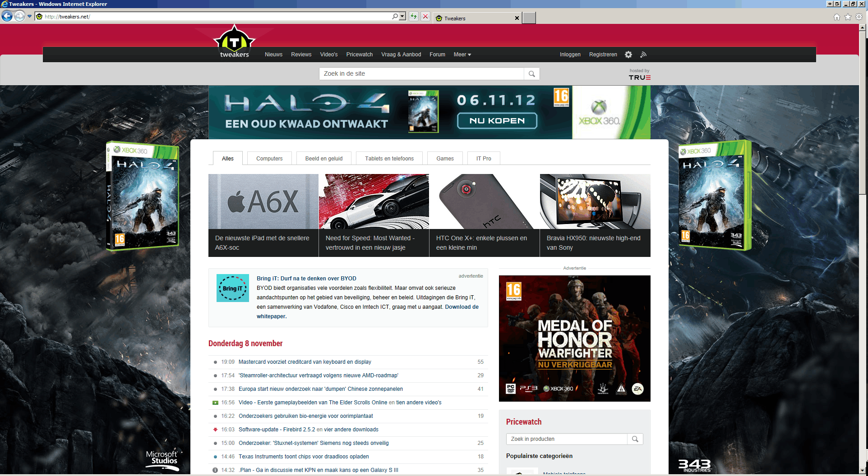The width and height of the screenshot is (868, 476).
Task: Click the red Stop loading icon
Action: [425, 17]
